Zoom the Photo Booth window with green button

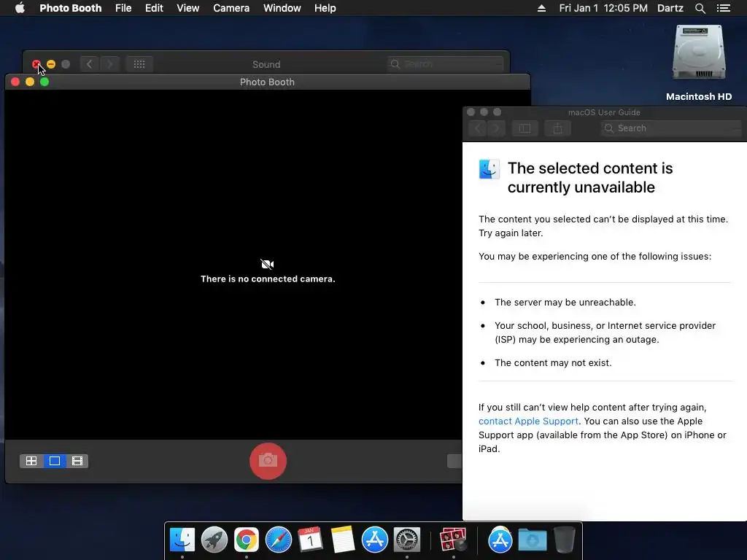[x=44, y=82]
